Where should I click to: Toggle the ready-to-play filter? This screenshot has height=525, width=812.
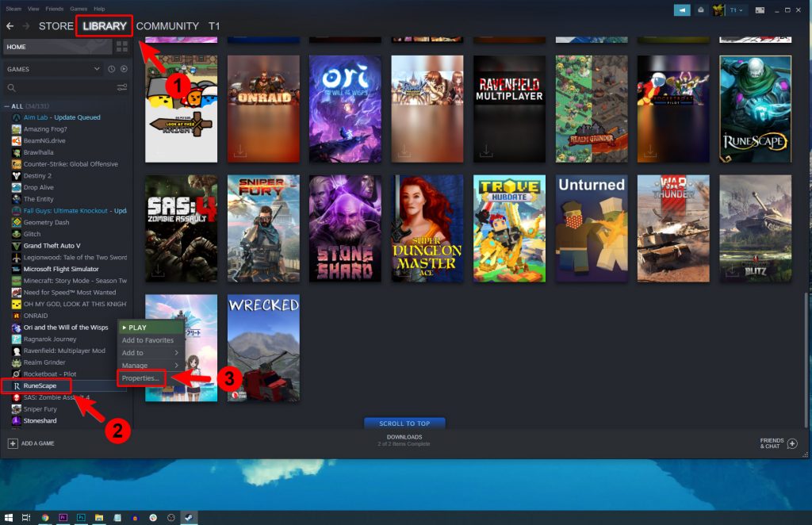click(x=124, y=69)
